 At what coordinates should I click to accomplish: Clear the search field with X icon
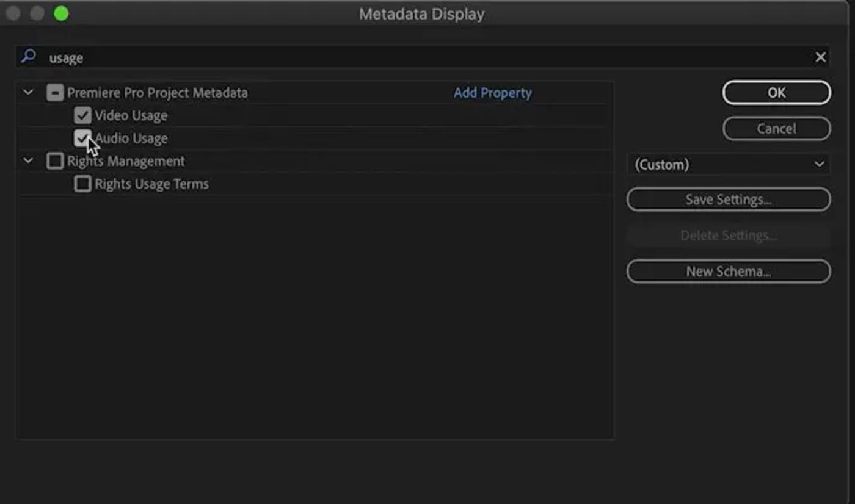click(x=820, y=57)
